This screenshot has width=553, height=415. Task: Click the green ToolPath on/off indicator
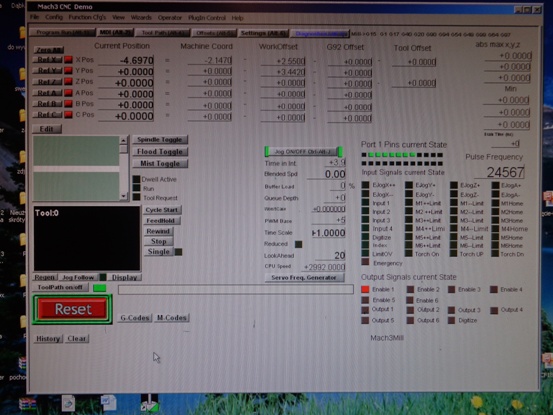(x=99, y=288)
